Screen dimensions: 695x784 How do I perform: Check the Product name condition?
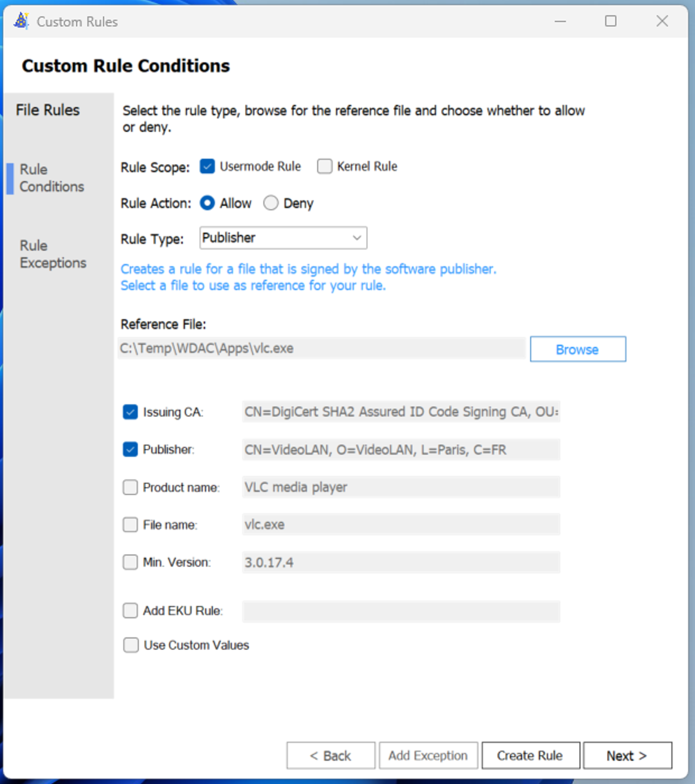131,487
